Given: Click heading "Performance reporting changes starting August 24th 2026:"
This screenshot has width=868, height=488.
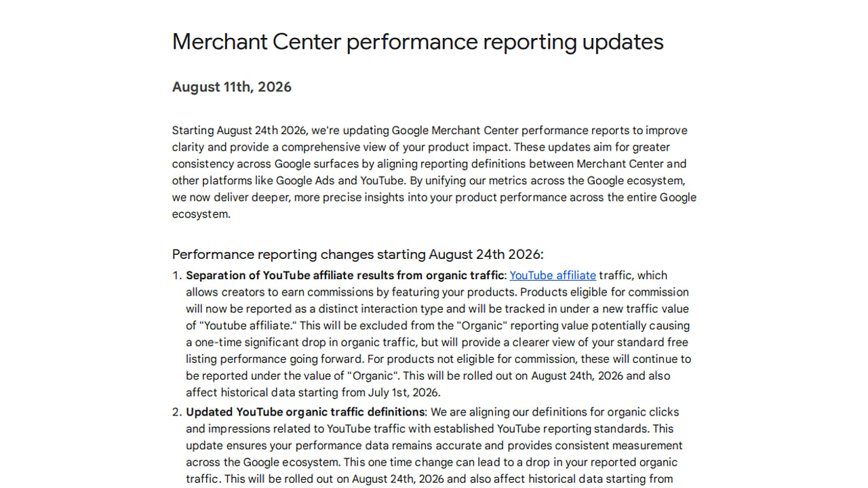Looking at the screenshot, I should tap(358, 254).
